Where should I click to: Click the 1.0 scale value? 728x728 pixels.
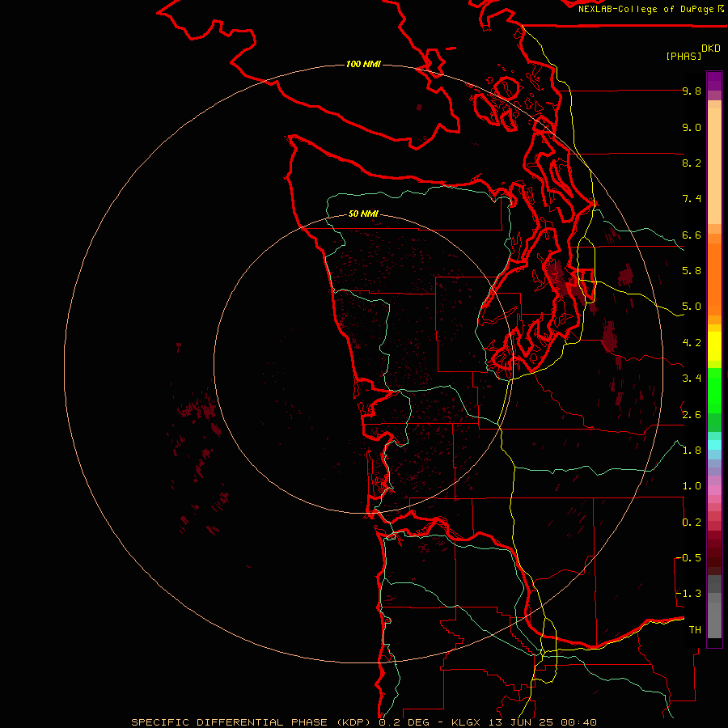692,486
